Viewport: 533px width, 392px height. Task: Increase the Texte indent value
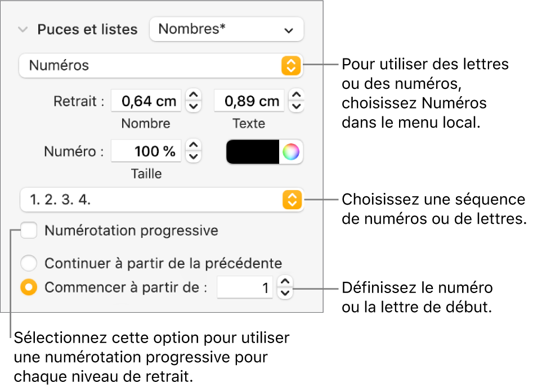pyautogui.click(x=297, y=95)
